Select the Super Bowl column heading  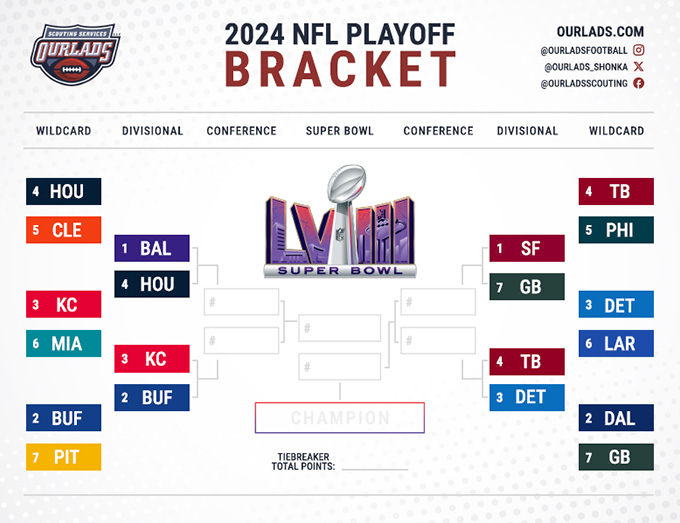click(340, 131)
